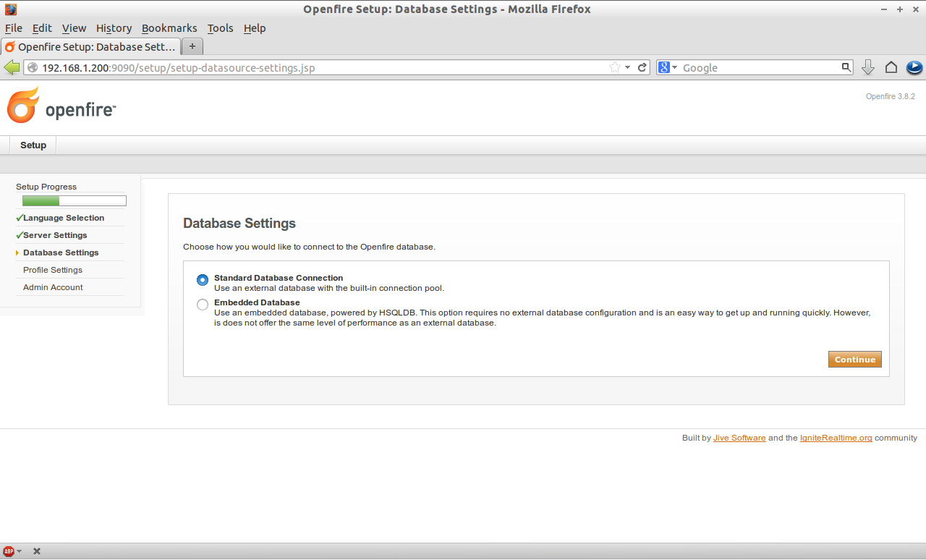
Task: Close the add-on bar with X
Action: [37, 551]
